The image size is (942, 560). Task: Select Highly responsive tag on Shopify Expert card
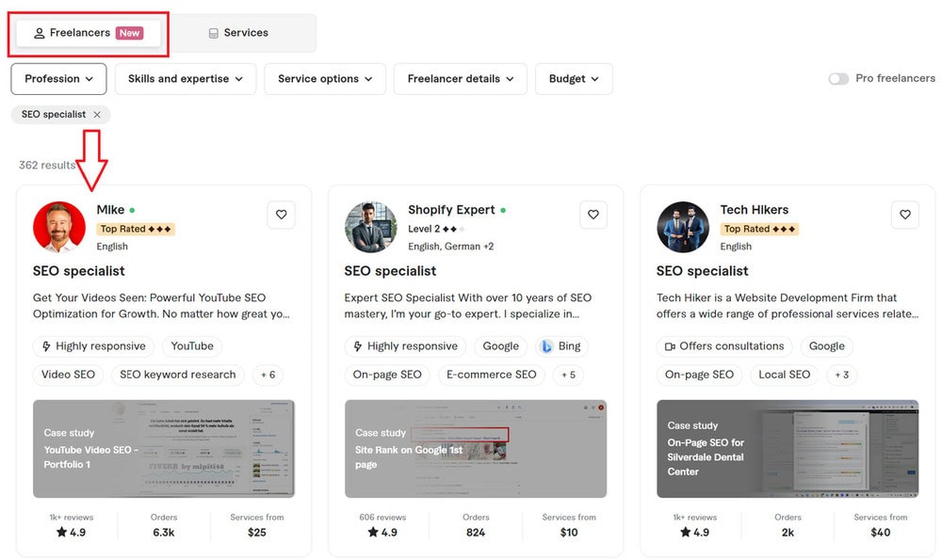[x=405, y=346]
